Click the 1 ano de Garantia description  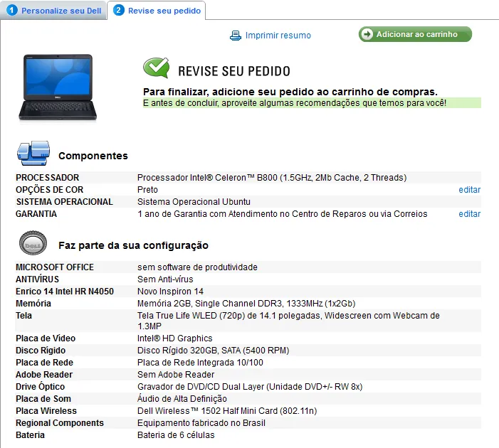click(x=283, y=214)
